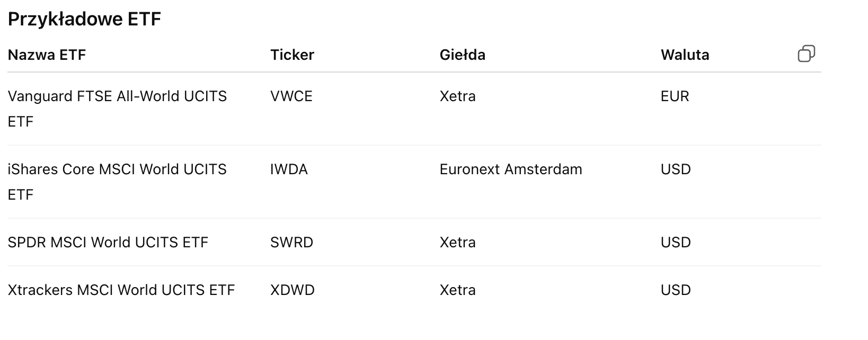Click the Waluta column header
Viewport: 868px width, 340px height.
[x=685, y=55]
